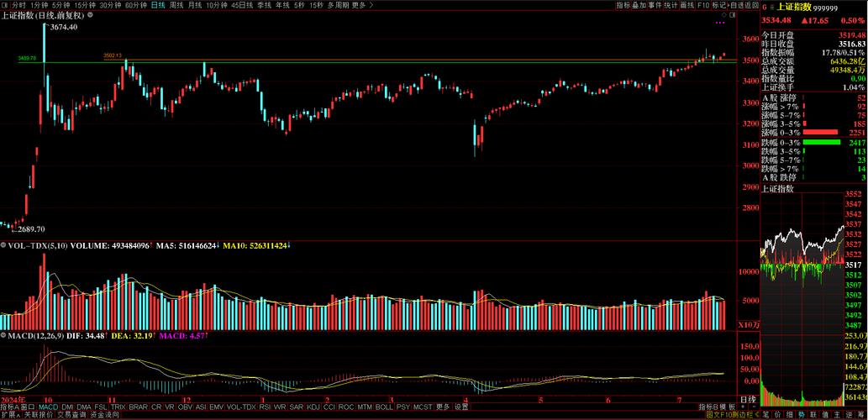The height and width of the screenshot is (420, 868).
Task: Switch indicator to BOLL
Action: pos(384,407)
